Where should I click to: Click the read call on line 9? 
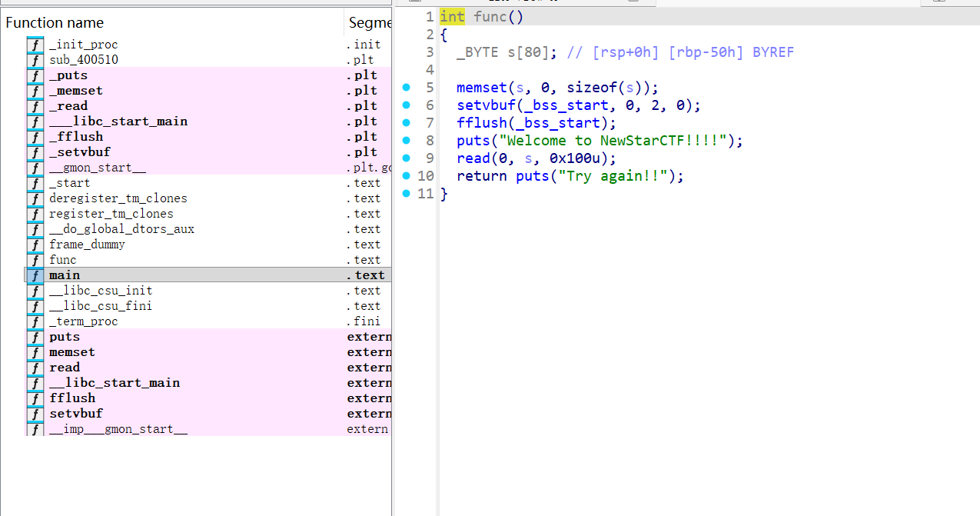[473, 158]
